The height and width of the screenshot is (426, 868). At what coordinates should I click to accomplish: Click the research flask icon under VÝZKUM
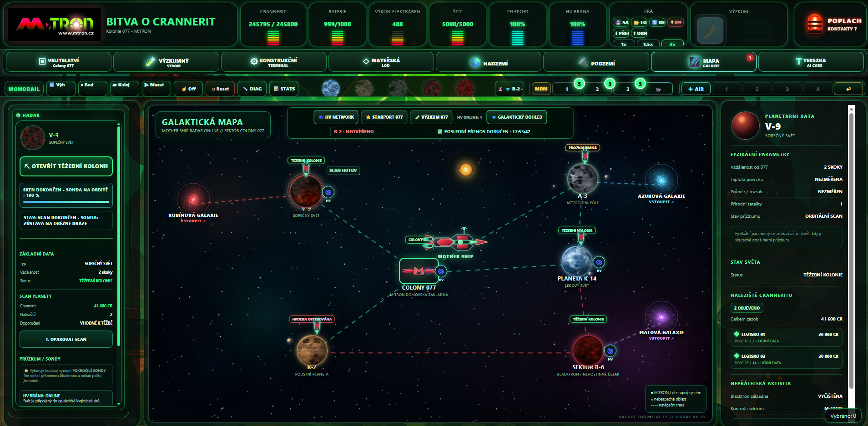pyautogui.click(x=710, y=30)
